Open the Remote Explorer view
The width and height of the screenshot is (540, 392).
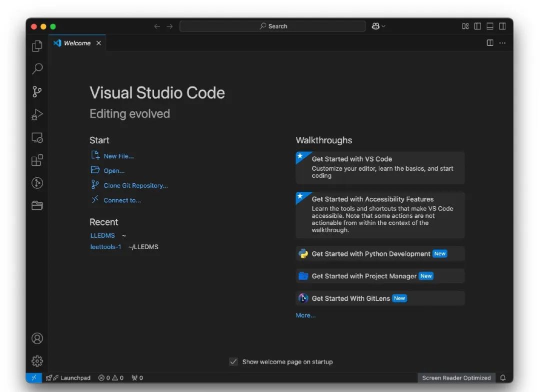tap(37, 137)
